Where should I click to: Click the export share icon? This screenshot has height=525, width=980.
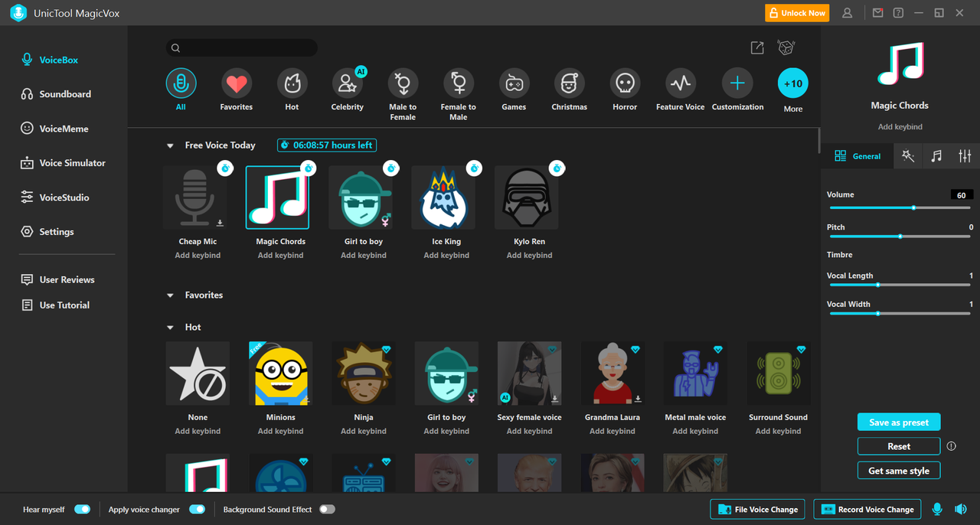point(757,47)
